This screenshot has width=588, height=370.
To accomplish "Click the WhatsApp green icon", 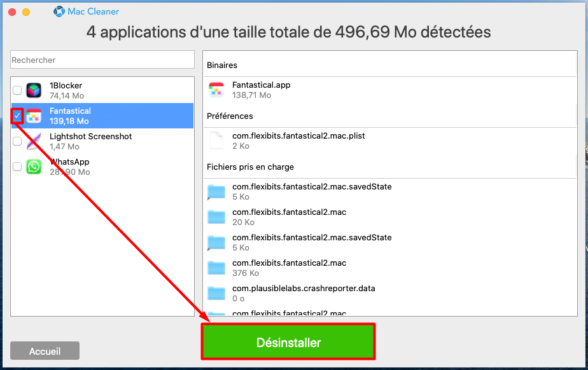I will tap(34, 167).
